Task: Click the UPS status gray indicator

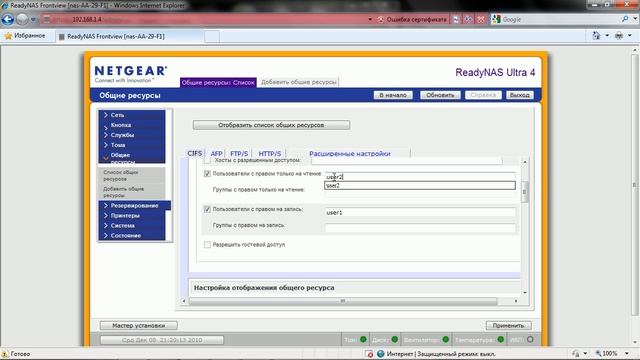Action: [530, 339]
